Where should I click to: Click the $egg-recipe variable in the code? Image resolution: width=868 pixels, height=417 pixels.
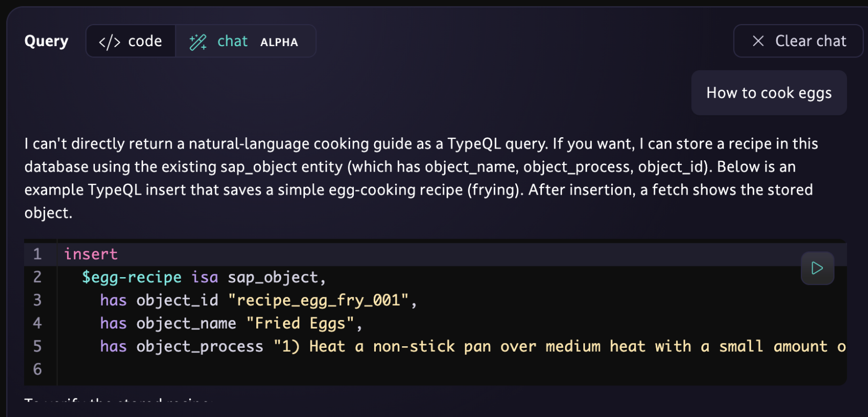point(131,277)
